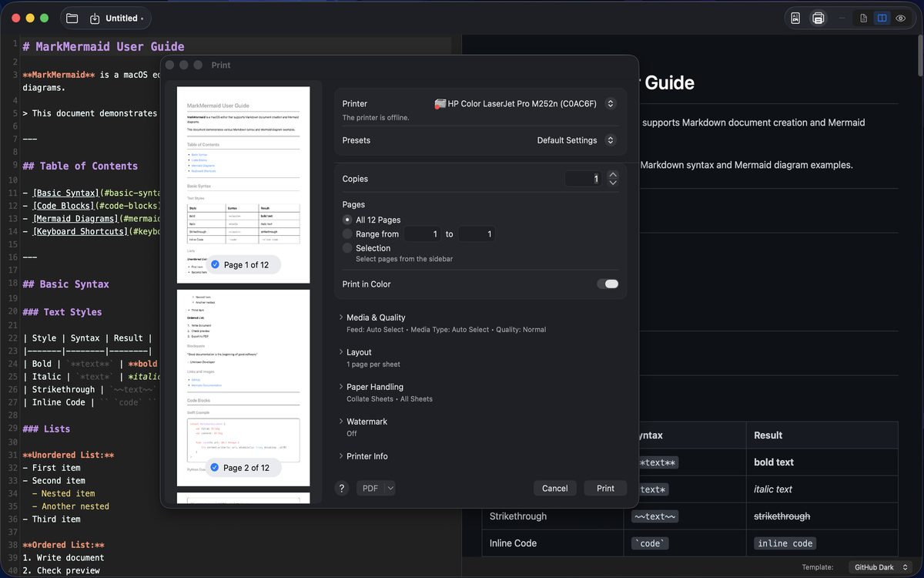Expand the Watermark section
Screen dimensions: 924x578
coord(341,422)
